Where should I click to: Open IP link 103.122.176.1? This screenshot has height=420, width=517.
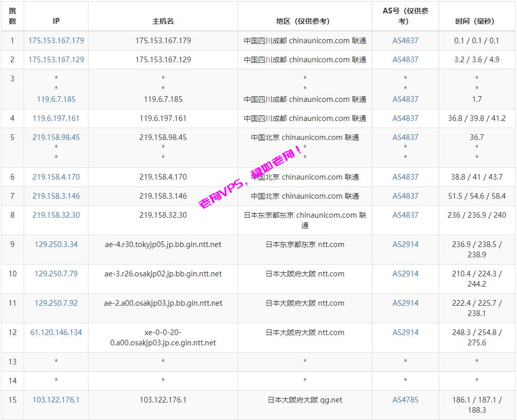(x=56, y=400)
